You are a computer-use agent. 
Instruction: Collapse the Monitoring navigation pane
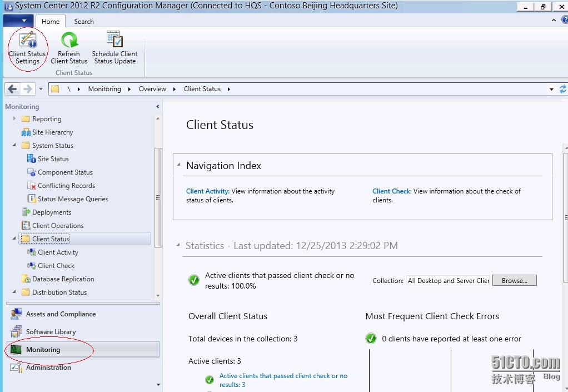coord(158,107)
